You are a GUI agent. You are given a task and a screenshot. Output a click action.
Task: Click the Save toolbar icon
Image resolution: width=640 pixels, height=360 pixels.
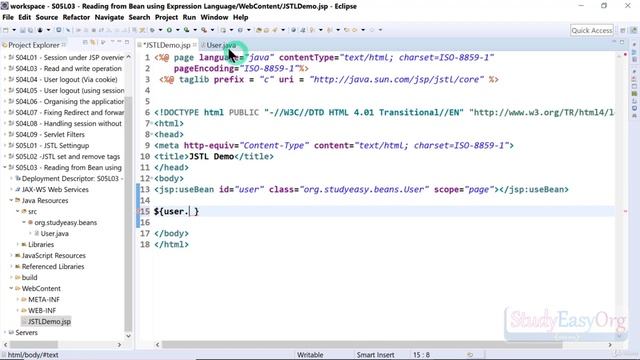pos(23,30)
